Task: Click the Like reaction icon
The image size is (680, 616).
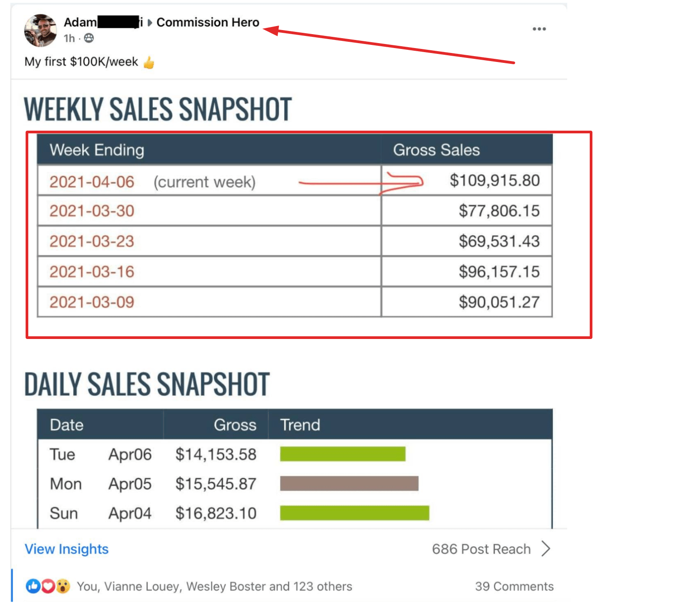Action: click(x=33, y=586)
